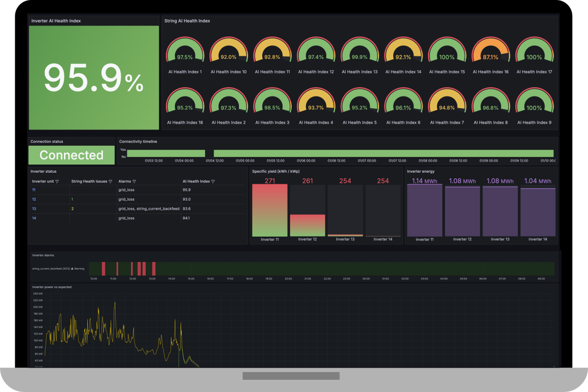Viewport: 588px width, 392px height.
Task: Click the warning icon beside string_current_backfeed
Action: [72, 269]
